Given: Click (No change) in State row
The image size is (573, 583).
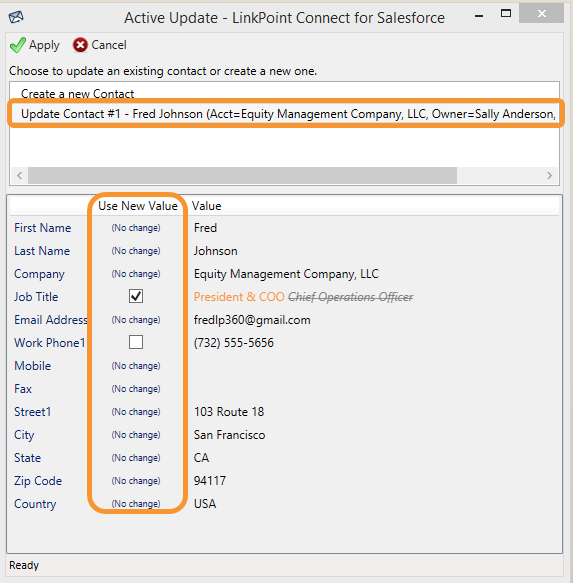Looking at the screenshot, I should click(x=136, y=458).
